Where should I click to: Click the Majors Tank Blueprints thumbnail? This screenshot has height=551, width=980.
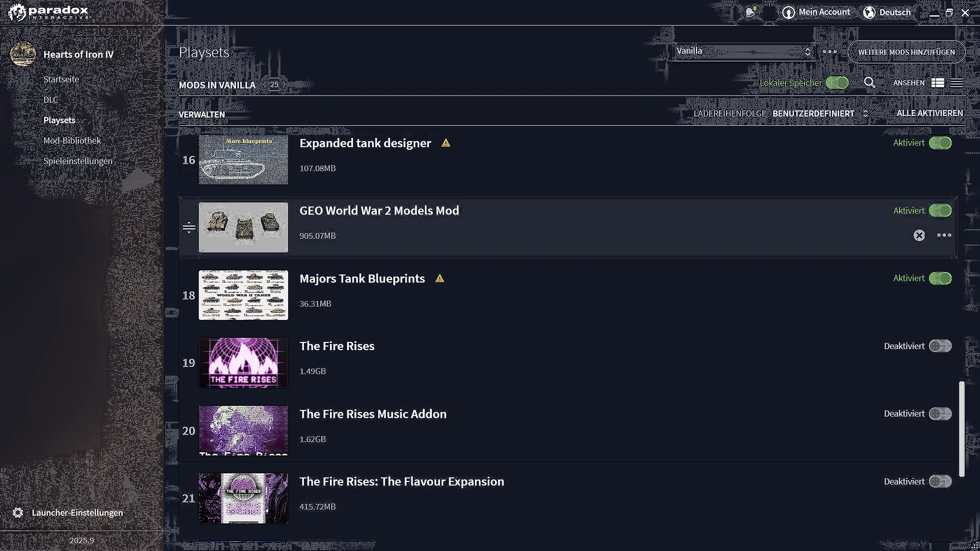(x=243, y=295)
